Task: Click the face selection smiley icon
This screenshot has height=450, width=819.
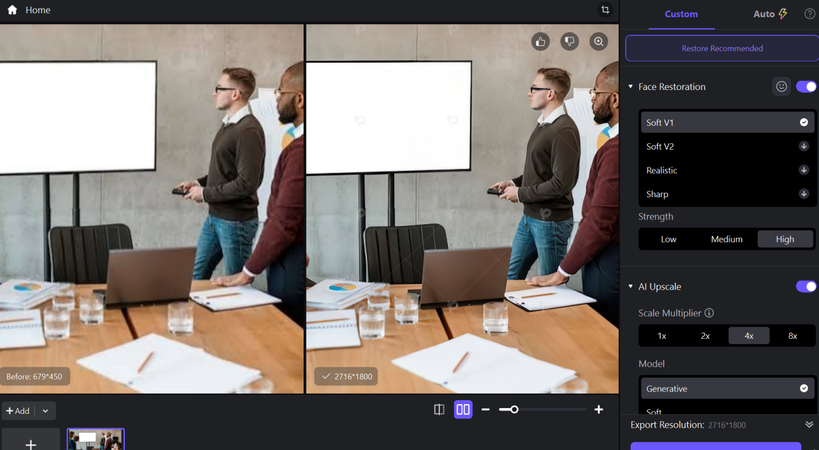Action: (781, 87)
